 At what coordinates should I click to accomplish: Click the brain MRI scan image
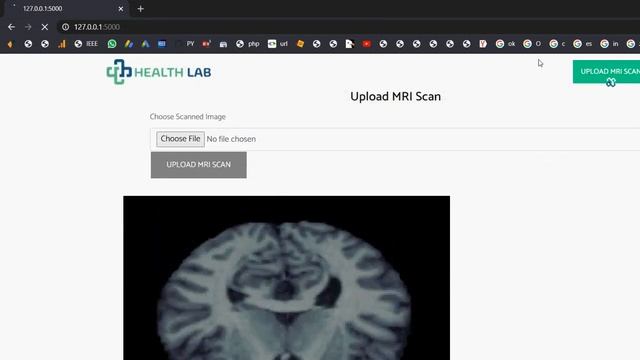pos(287,278)
